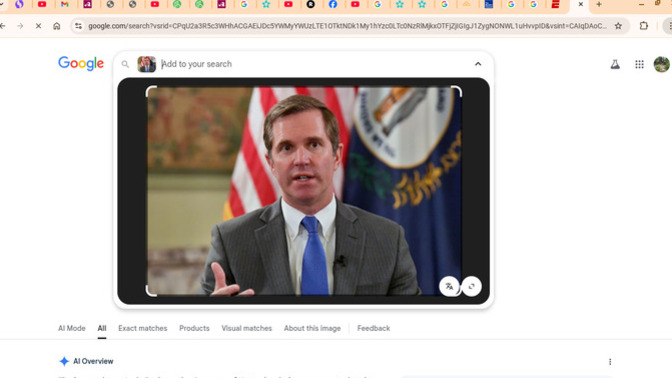Stop loading the page
The height and width of the screenshot is (378, 672).
point(38,26)
